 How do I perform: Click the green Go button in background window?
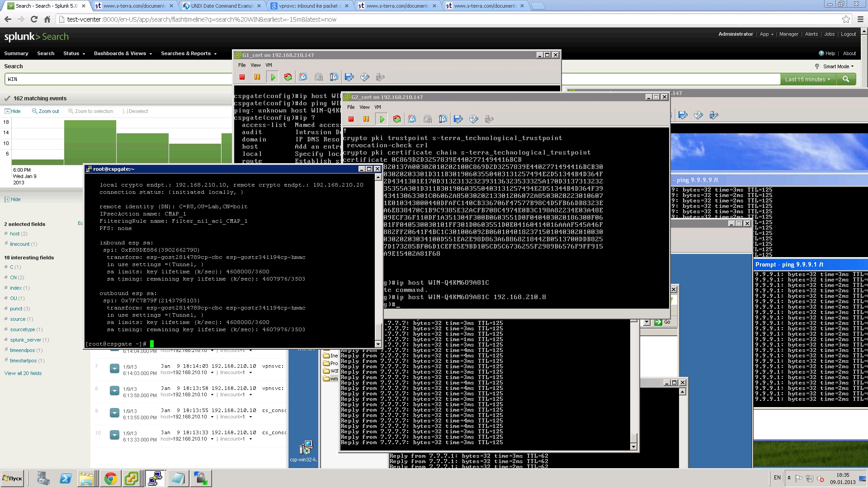tap(663, 322)
